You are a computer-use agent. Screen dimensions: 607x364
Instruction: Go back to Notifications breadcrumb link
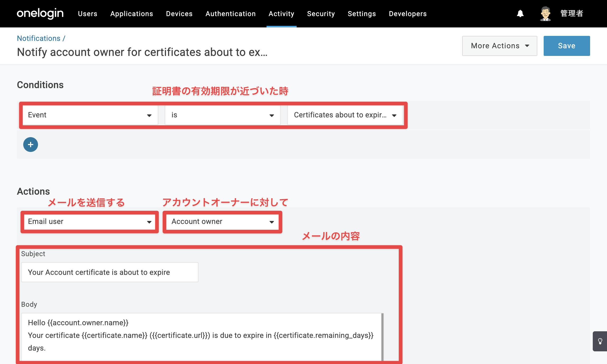(x=39, y=38)
